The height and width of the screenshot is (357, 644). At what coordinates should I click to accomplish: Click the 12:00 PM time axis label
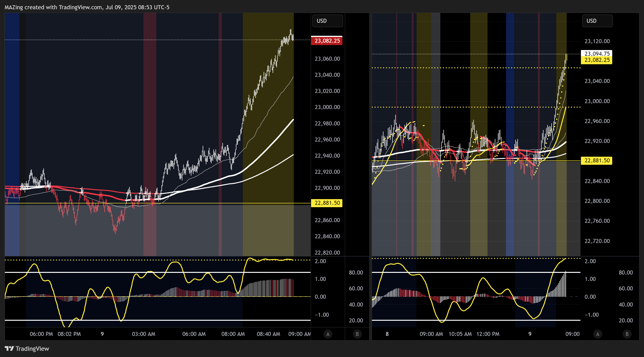click(488, 334)
